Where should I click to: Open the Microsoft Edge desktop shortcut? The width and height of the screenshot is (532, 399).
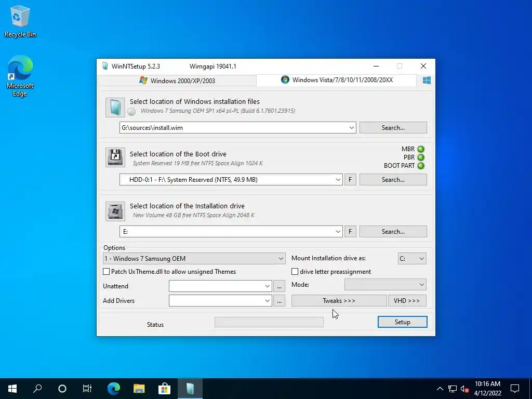[20, 76]
